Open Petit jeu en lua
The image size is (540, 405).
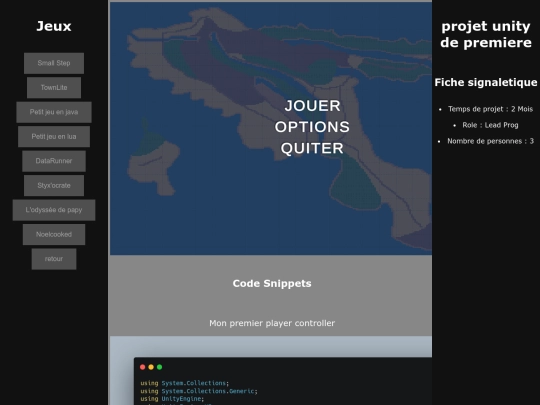coord(54,136)
